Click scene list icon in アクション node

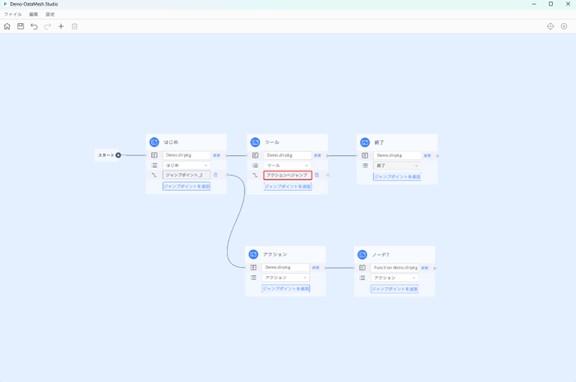pyautogui.click(x=253, y=277)
